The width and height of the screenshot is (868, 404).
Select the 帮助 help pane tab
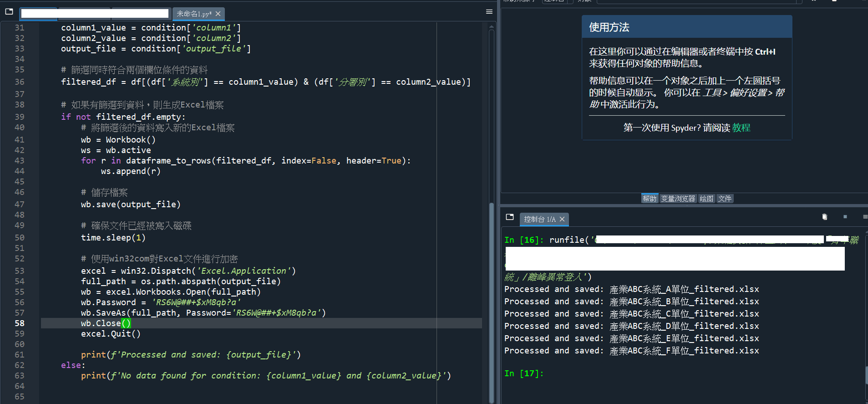click(650, 199)
